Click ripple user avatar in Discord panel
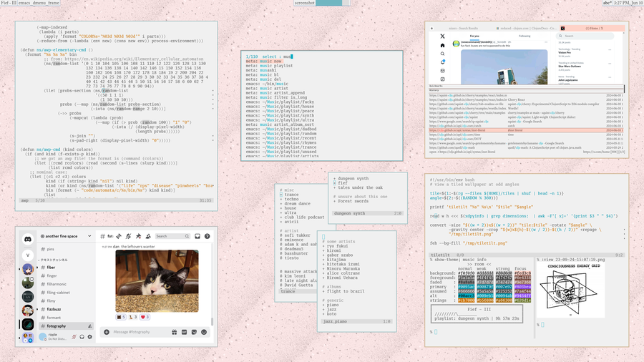This screenshot has width=644, height=362. 42,337
